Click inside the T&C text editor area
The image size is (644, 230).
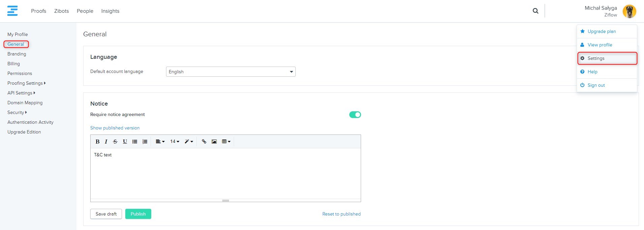click(x=226, y=173)
